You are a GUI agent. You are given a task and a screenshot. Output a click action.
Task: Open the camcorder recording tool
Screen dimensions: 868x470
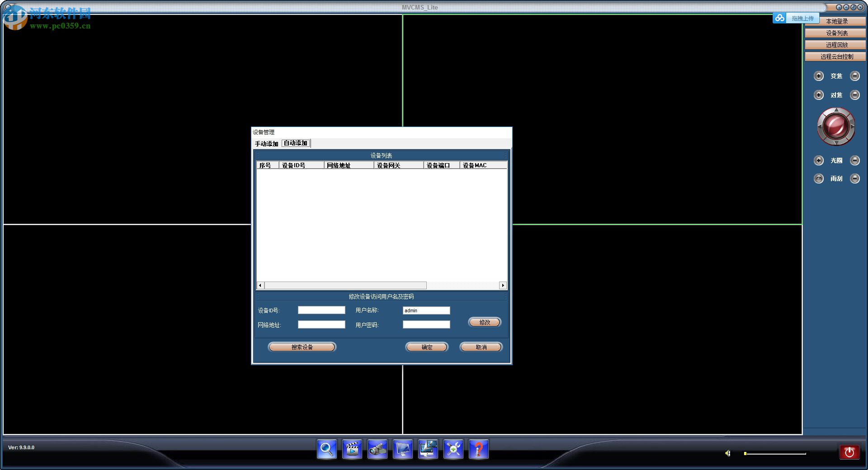pos(377,449)
